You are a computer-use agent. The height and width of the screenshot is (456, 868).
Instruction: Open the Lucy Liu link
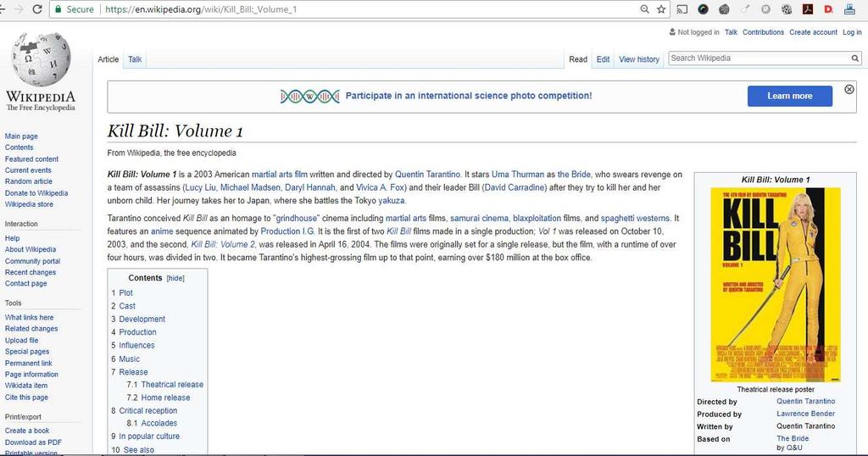[x=200, y=187]
